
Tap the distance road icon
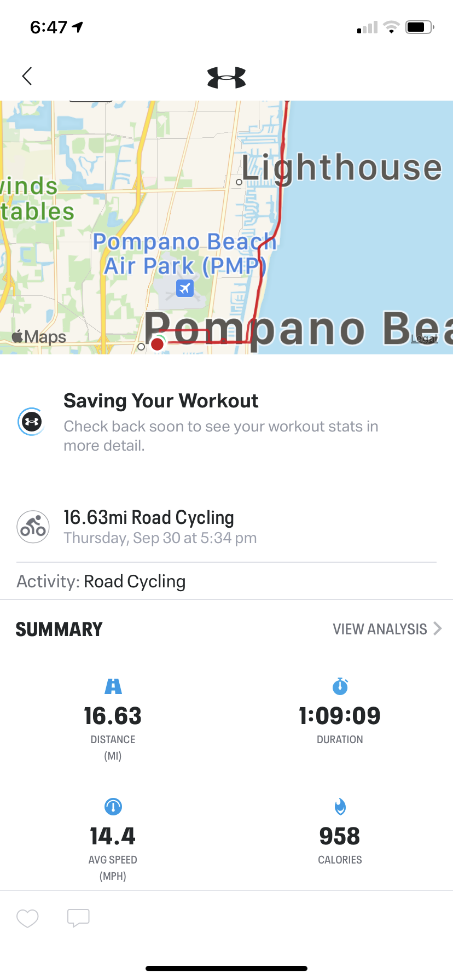[113, 686]
